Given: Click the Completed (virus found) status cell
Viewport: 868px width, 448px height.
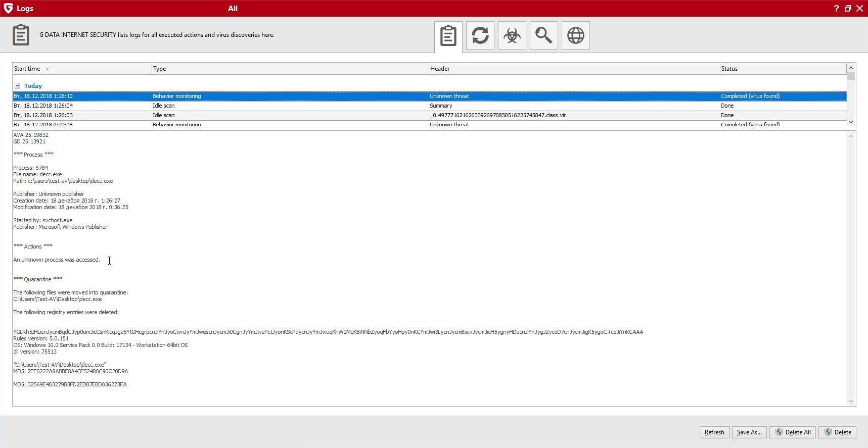Looking at the screenshot, I should point(750,96).
